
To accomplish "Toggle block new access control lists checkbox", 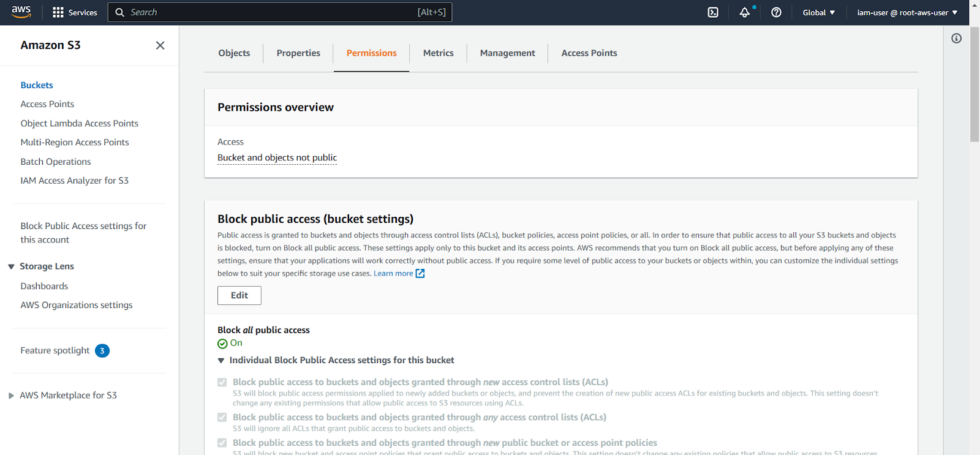I will (x=222, y=382).
